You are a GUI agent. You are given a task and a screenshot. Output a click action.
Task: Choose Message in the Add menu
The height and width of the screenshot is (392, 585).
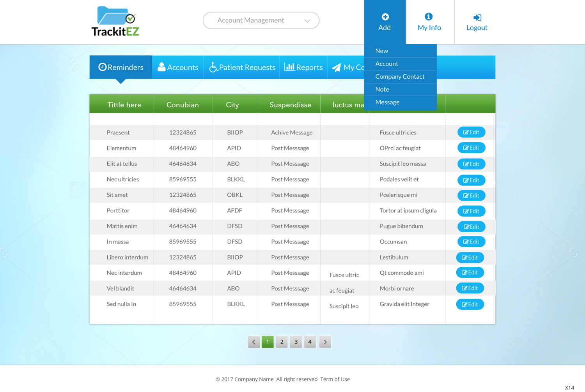coord(387,102)
